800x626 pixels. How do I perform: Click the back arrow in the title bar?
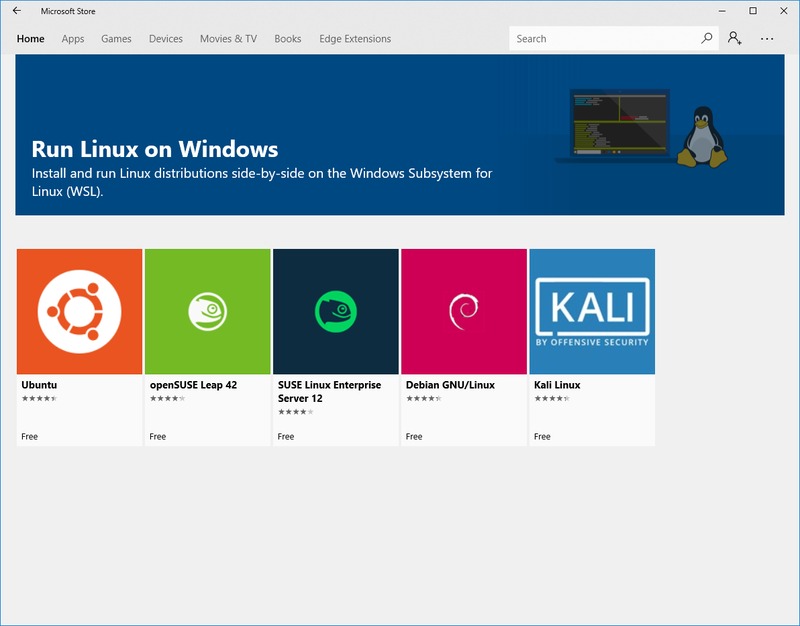point(17,11)
